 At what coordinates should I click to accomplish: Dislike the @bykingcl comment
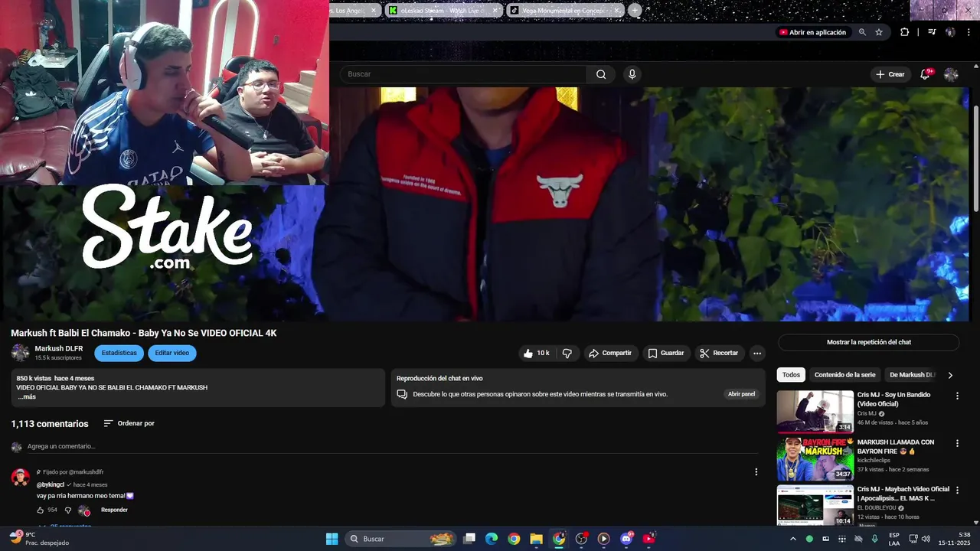[67, 510]
